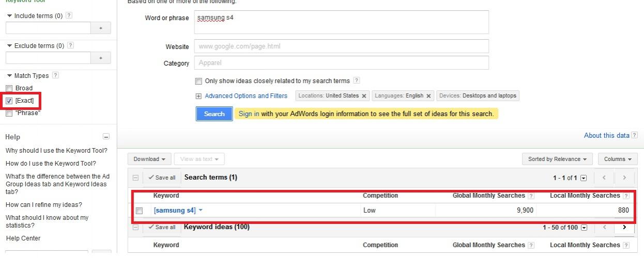The width and height of the screenshot is (644, 258).
Task: Add the exclude term with plus button
Action: click(101, 58)
